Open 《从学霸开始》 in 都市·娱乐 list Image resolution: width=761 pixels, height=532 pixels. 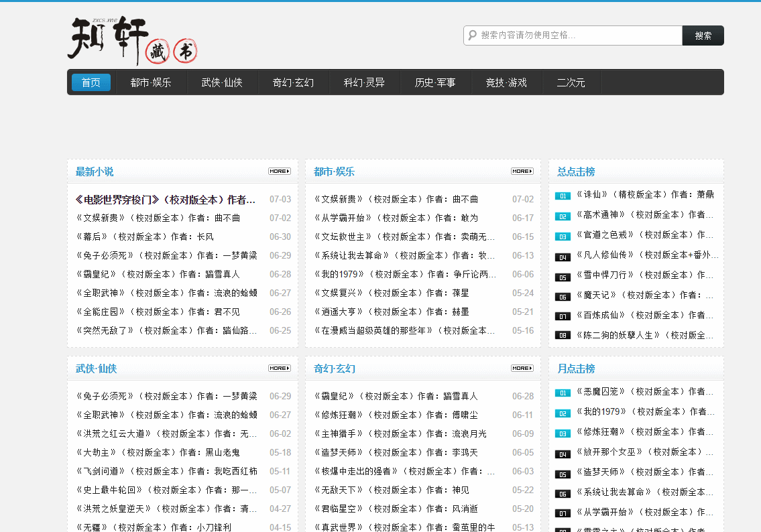click(x=396, y=218)
